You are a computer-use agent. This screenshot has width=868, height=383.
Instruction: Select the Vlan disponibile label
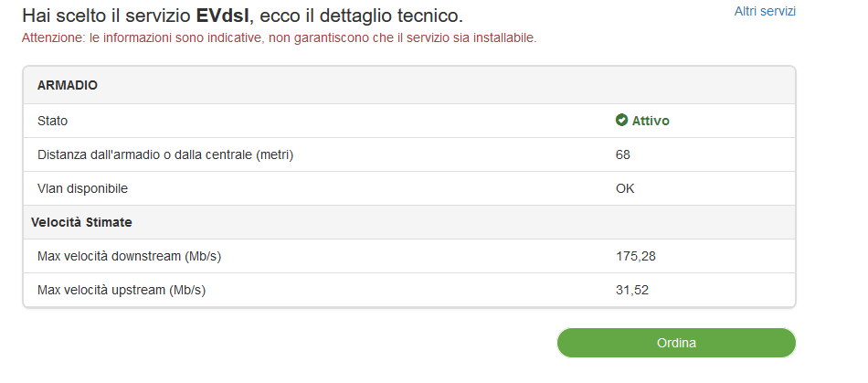pos(82,188)
